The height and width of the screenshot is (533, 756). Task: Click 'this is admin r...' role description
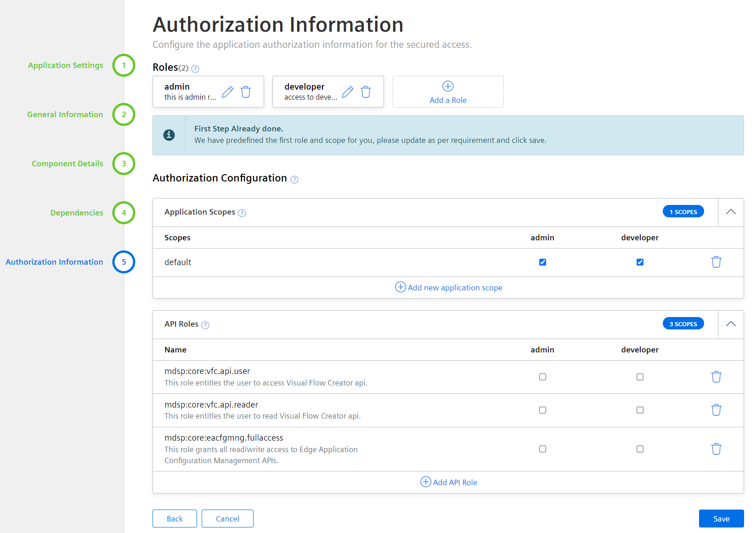coord(190,97)
